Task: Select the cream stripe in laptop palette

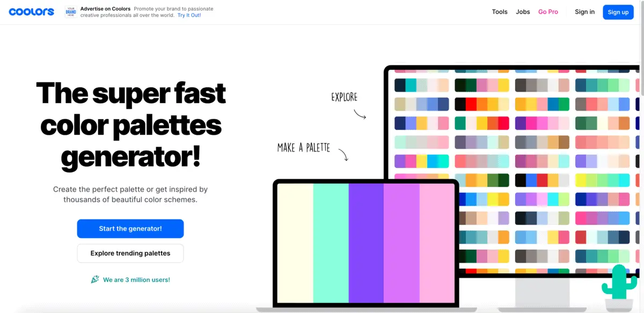Action: (295, 243)
